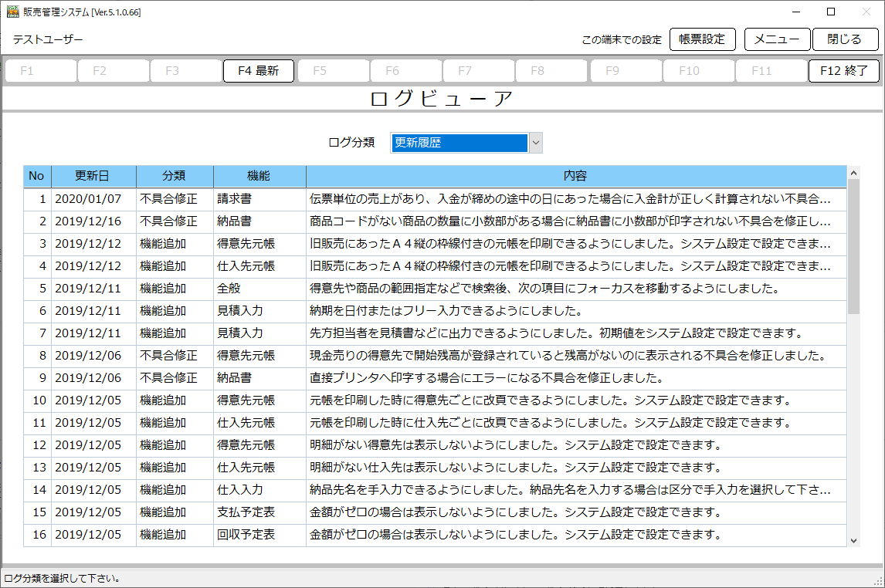Click scrollbar up arrow of log table
This screenshot has height=588, width=885.
coord(853,173)
